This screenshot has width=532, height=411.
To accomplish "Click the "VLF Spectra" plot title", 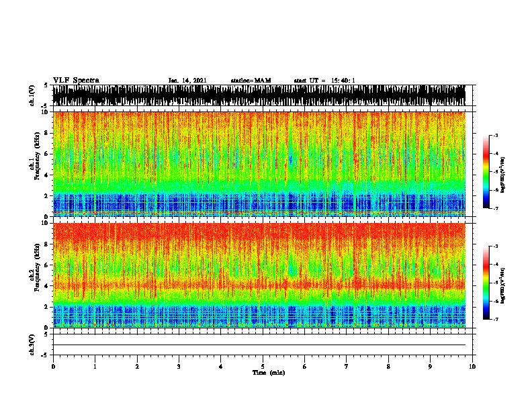I will [76, 81].
